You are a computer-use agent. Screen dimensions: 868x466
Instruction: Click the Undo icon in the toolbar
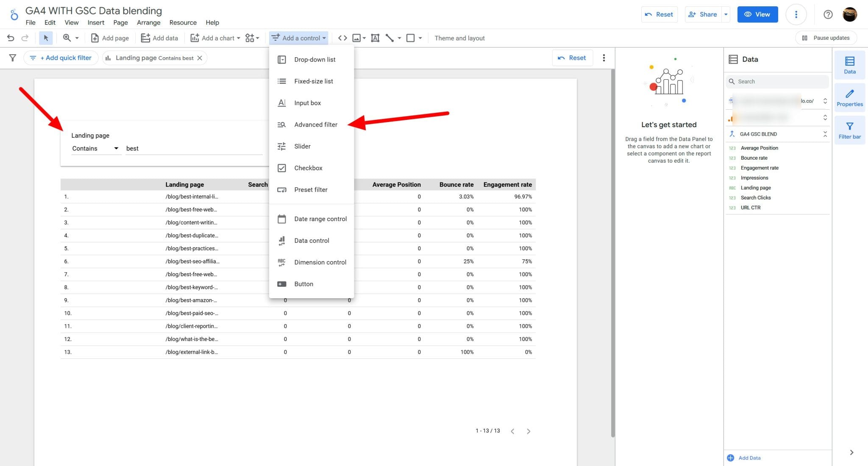(11, 38)
